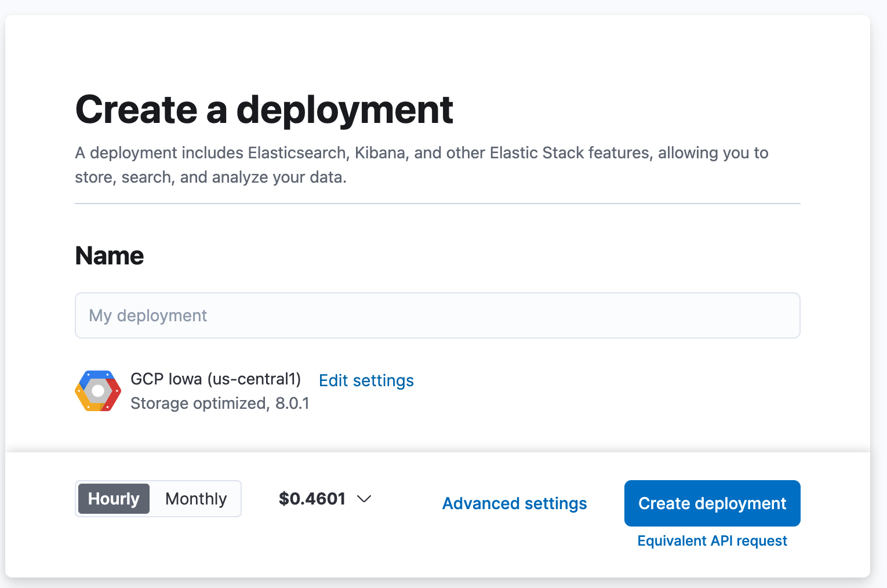Click the GCP Iowa (us-central1) region text

(216, 379)
